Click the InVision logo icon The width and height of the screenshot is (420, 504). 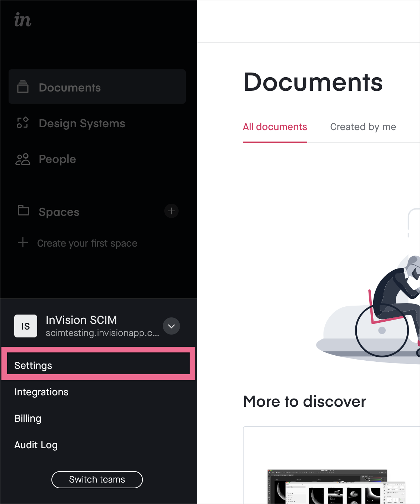click(22, 20)
